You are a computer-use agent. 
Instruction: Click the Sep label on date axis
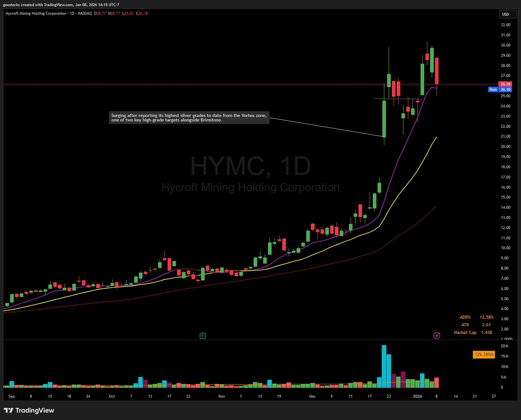11,396
